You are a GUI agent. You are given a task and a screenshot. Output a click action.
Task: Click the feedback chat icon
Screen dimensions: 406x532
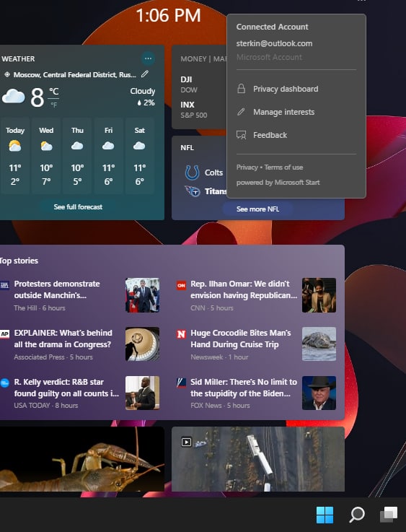click(242, 135)
